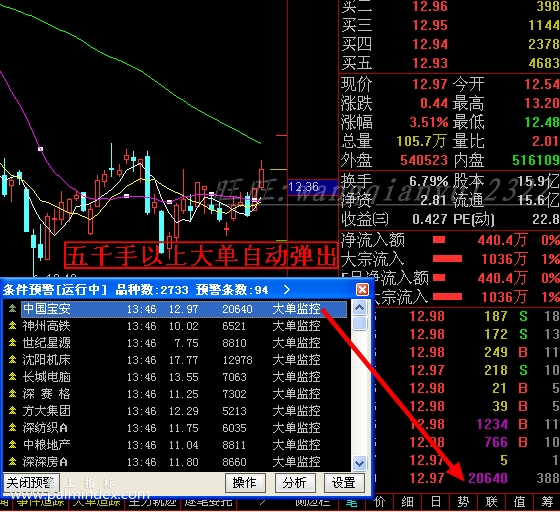Click the 现价 12.97 value

pos(430,84)
